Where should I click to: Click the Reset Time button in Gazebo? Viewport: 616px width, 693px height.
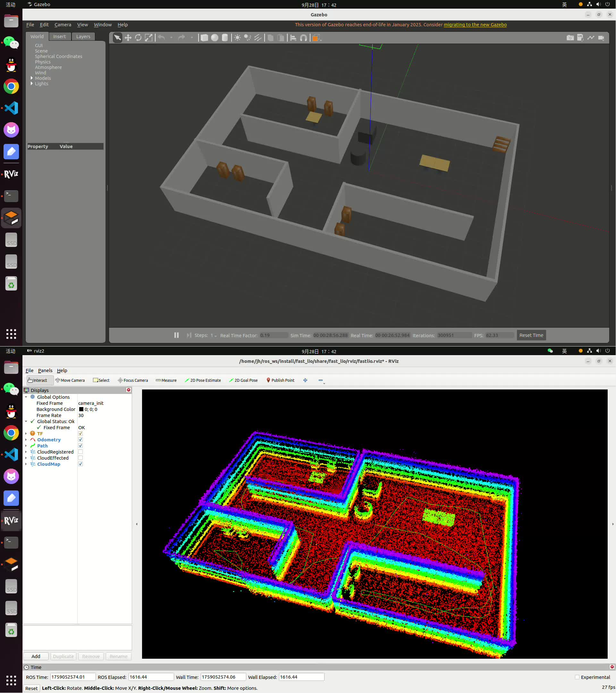coord(531,335)
